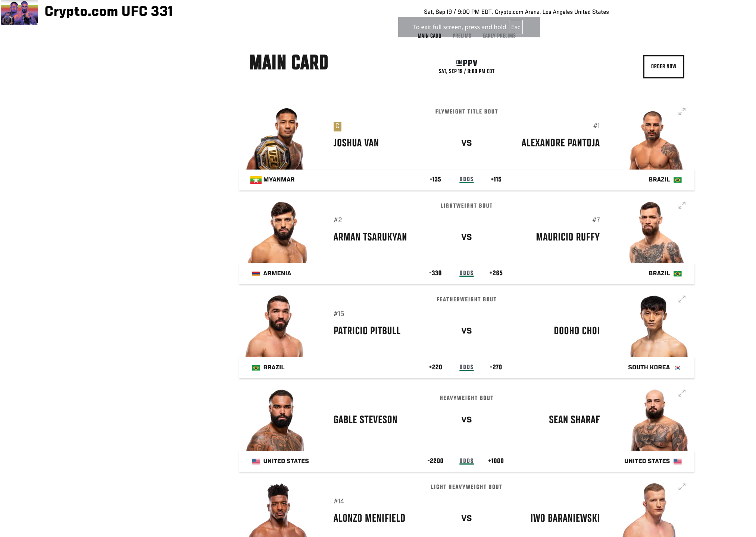
Task: Switch to the Prelims tab
Action: (x=462, y=36)
